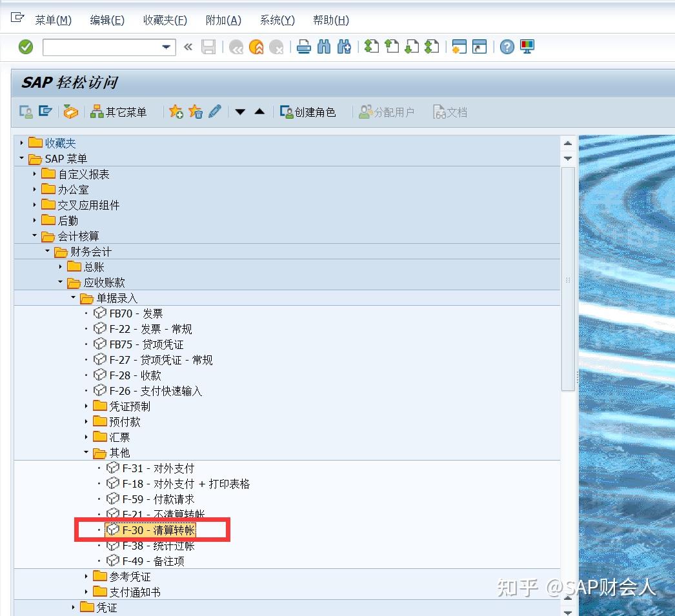Viewport: 675px width, 616px height.
Task: Click the Save (diskette) icon
Action: coord(208,46)
